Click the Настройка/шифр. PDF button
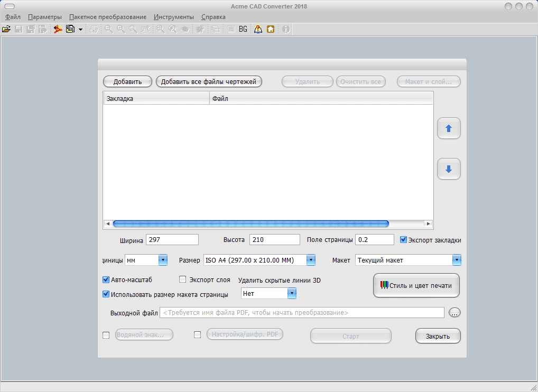Image resolution: width=538 pixels, height=392 pixels. [245, 334]
